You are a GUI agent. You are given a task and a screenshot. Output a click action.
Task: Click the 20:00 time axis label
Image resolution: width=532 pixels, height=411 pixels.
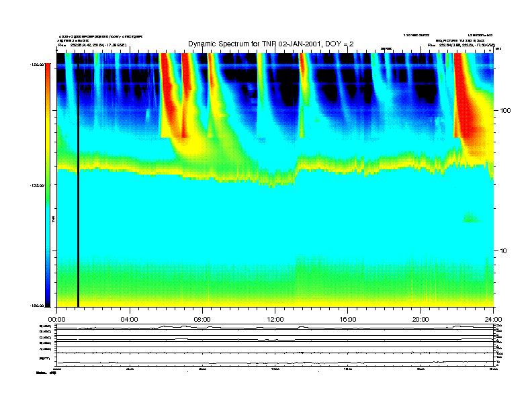(420, 320)
